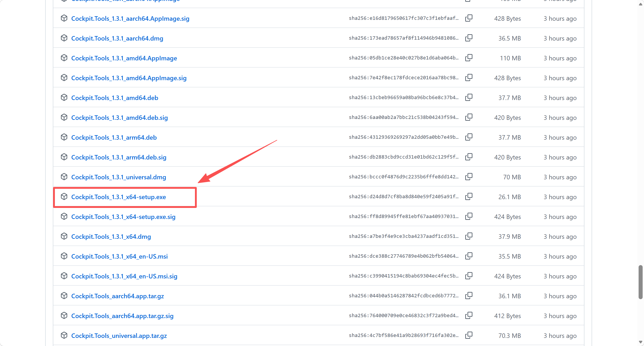Open Cockpit.Tools_1.3.1_arm64.deb.sig signature file

point(119,157)
